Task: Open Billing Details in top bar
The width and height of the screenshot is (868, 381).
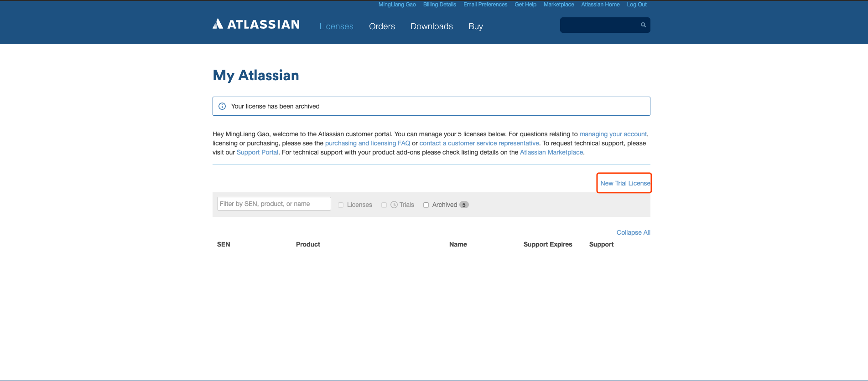Action: point(439,5)
